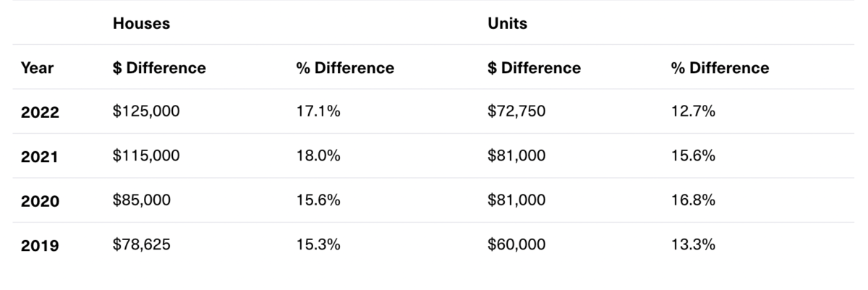Click the Houses % Difference header
The width and height of the screenshot is (868, 290).
[345, 69]
